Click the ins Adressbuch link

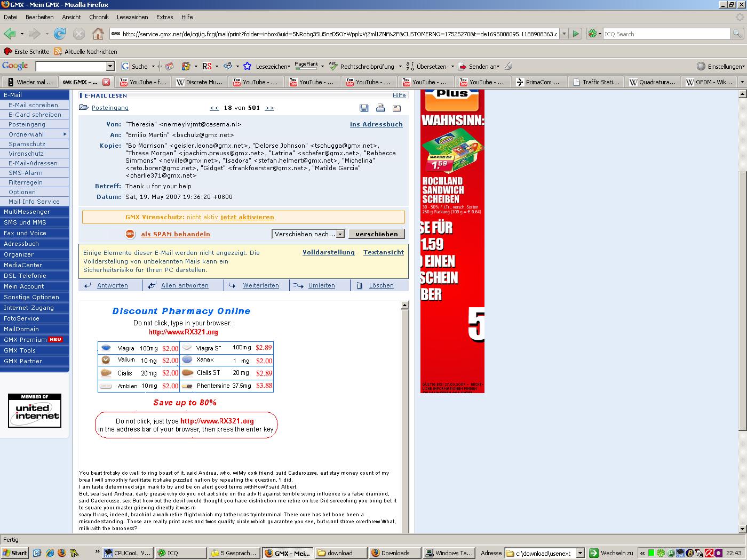(x=376, y=124)
